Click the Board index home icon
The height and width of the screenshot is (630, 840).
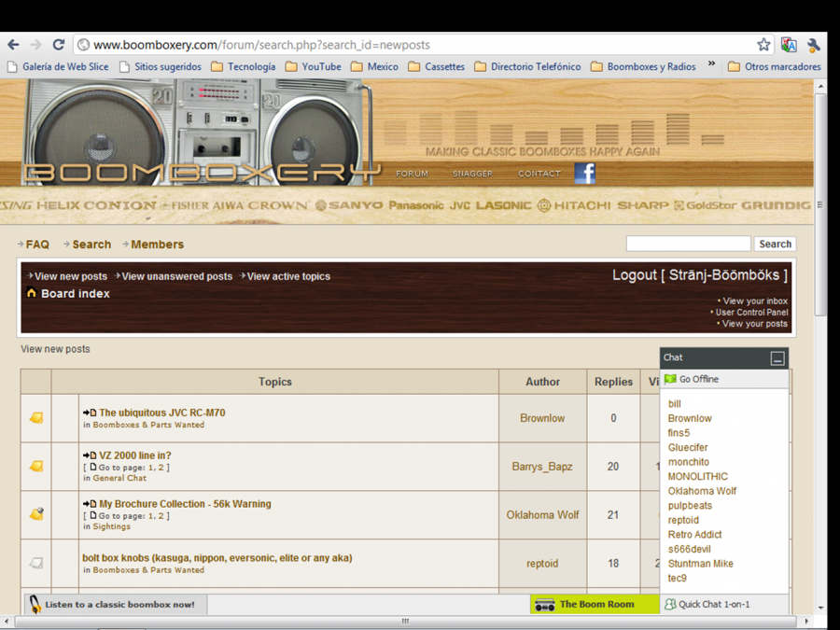tap(31, 292)
